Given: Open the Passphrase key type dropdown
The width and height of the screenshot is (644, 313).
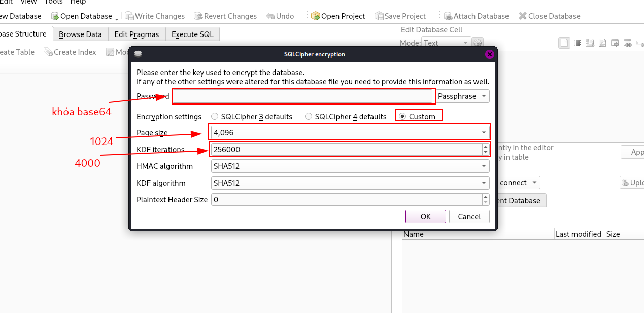Looking at the screenshot, I should pos(462,96).
